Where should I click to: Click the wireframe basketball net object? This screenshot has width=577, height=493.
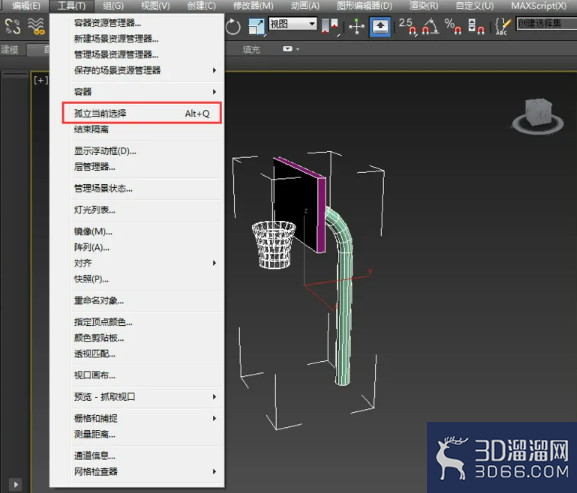[x=273, y=244]
